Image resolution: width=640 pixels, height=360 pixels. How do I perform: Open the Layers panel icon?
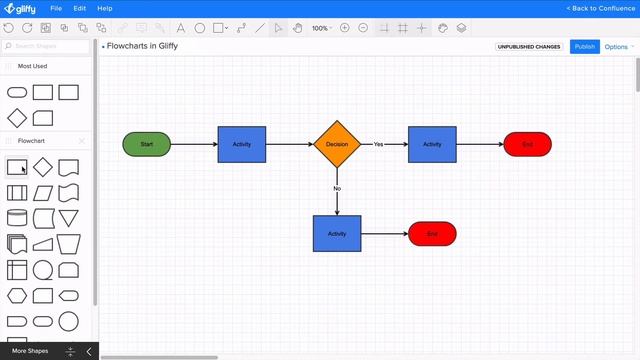point(461,28)
